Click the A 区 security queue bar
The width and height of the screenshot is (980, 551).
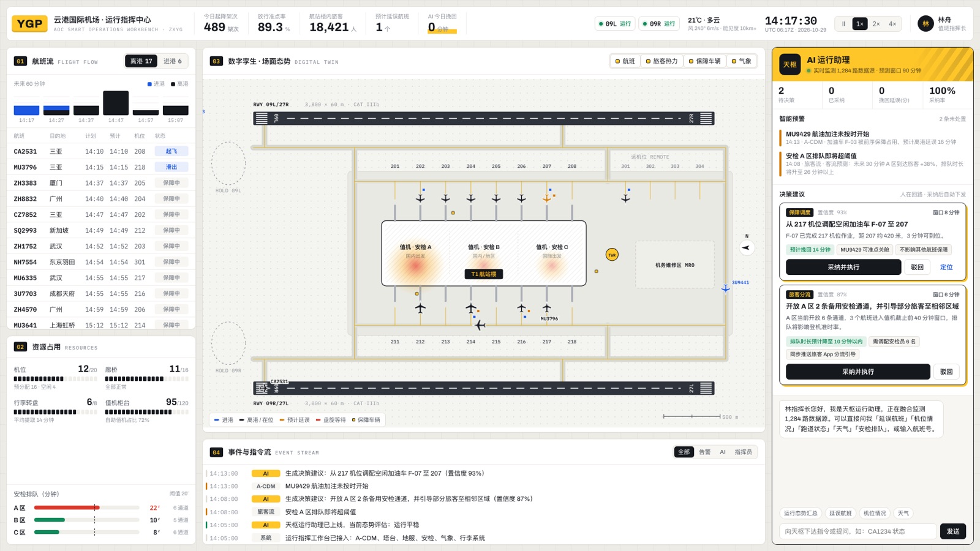(87, 508)
